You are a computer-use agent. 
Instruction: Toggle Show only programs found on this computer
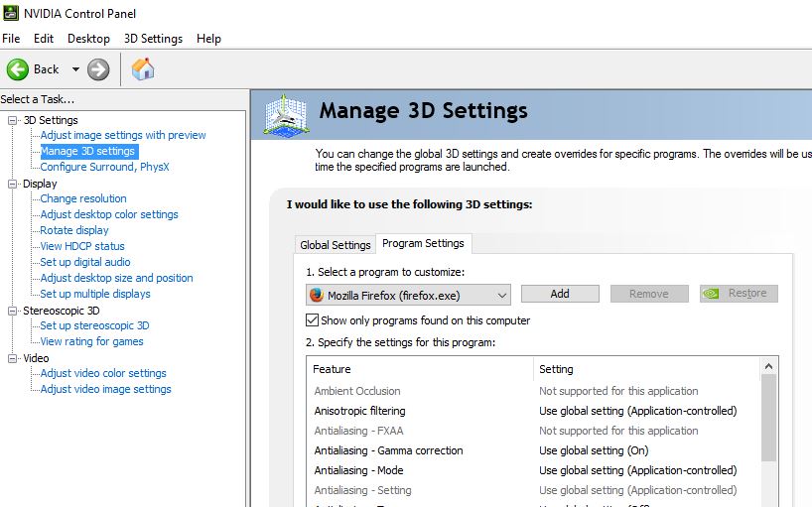coord(312,320)
